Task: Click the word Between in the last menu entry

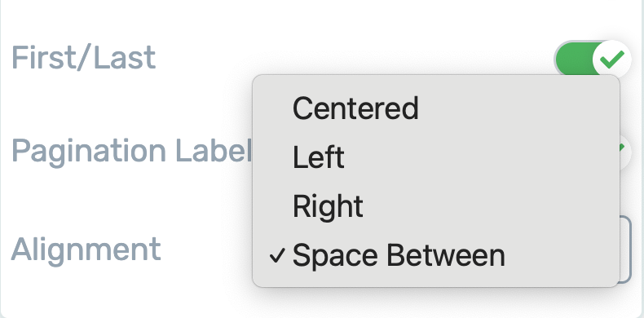Action: coord(446,255)
